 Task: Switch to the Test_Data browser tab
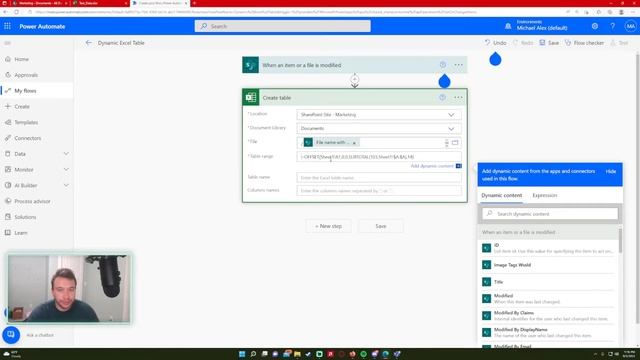100,3
